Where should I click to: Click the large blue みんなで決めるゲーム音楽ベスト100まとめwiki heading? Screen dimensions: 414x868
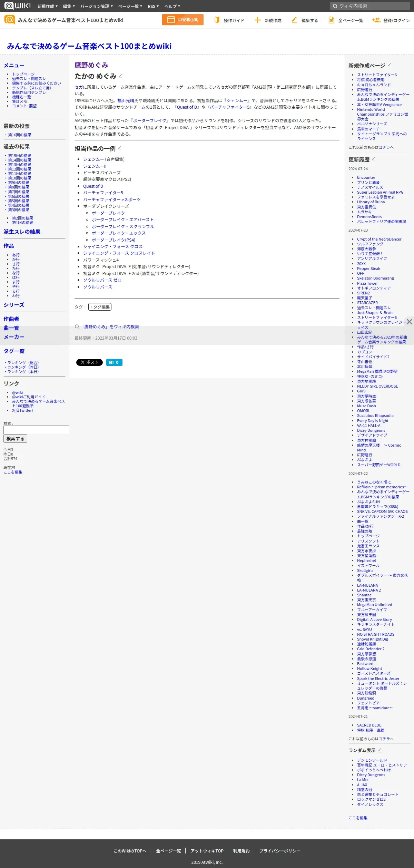pos(89,46)
